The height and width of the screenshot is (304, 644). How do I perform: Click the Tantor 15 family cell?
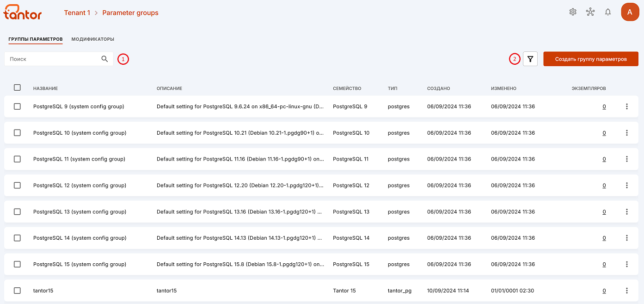[344, 291]
